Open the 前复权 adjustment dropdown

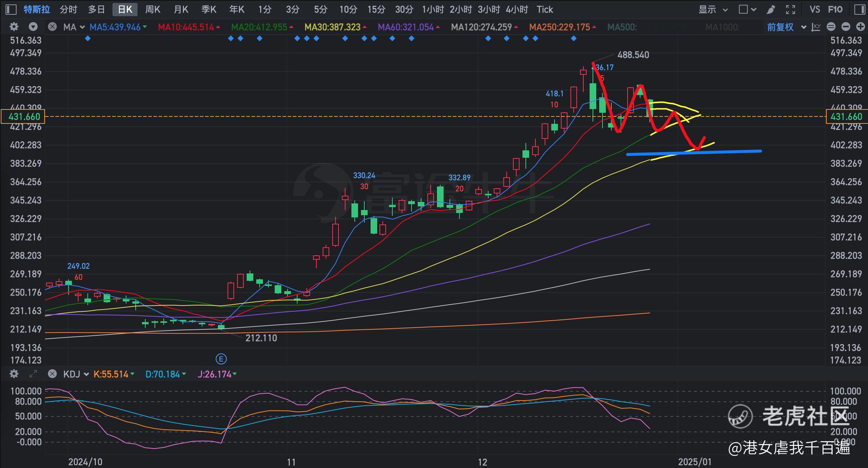tap(787, 27)
